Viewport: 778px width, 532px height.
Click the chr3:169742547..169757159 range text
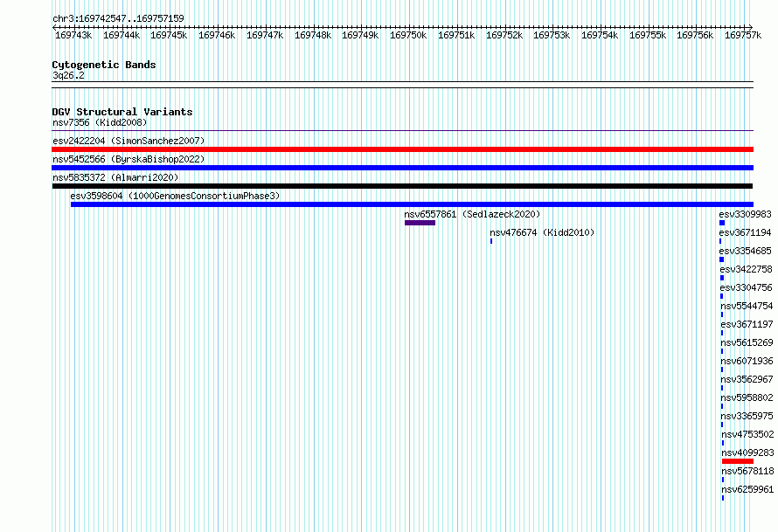click(x=118, y=18)
